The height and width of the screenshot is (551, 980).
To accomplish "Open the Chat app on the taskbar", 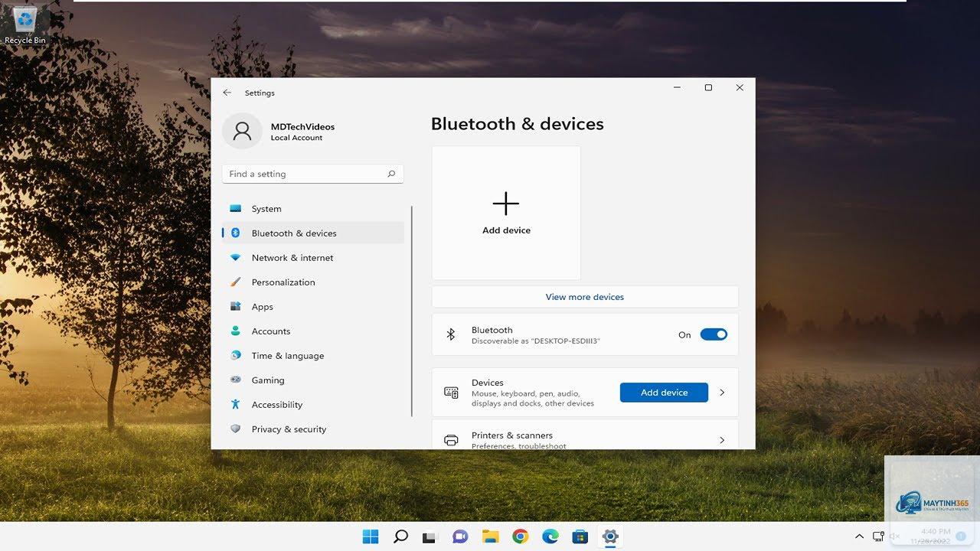I will (x=459, y=536).
